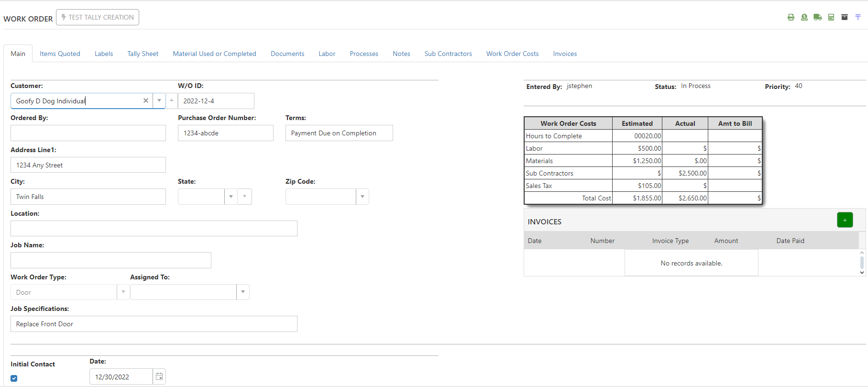This screenshot has width=868, height=387.
Task: Expand the Work Order Type dropdown
Action: (123, 292)
